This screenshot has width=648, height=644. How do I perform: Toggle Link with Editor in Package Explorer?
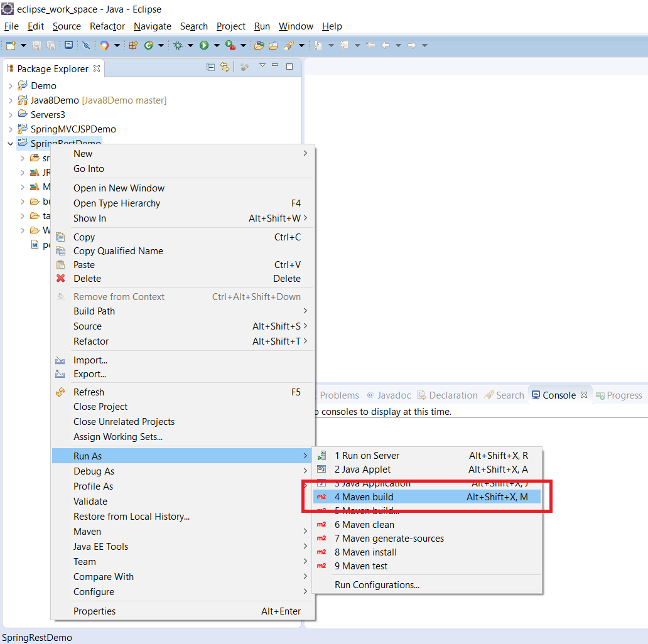click(225, 67)
